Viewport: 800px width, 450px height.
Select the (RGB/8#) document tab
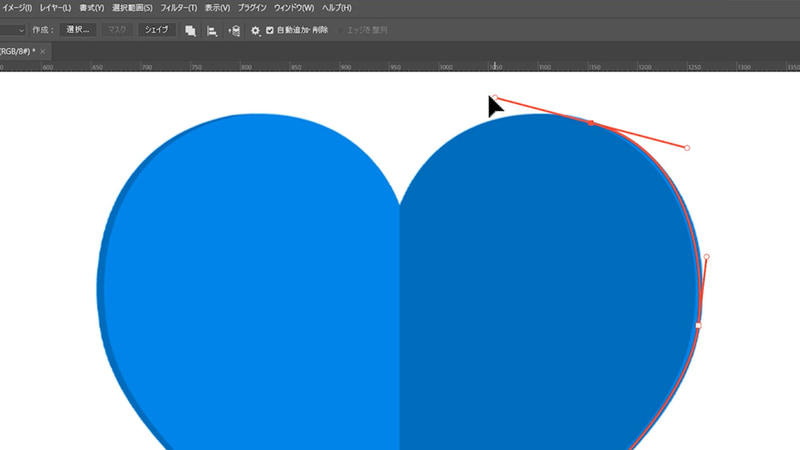pyautogui.click(x=18, y=51)
